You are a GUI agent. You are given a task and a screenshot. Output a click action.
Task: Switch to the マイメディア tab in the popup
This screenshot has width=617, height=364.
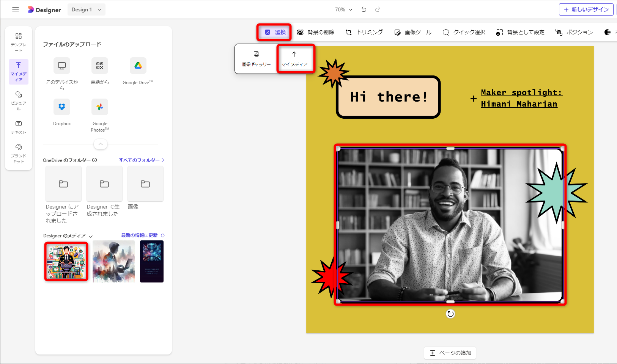click(295, 59)
